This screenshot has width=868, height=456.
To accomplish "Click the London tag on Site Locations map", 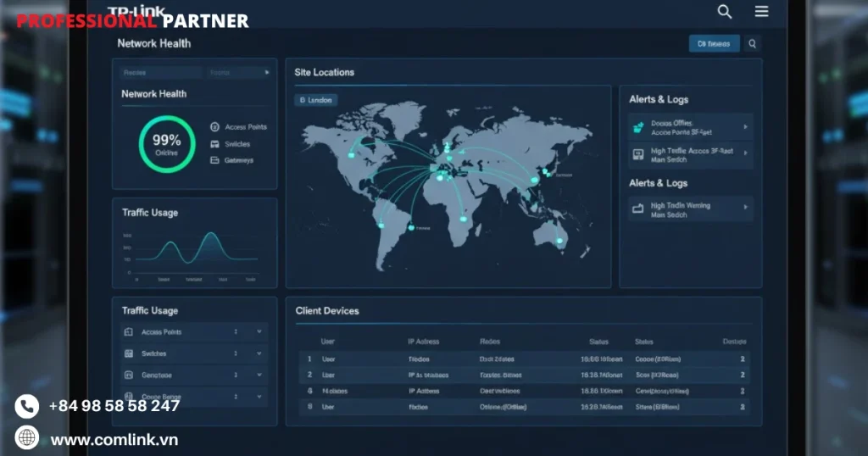I will (316, 100).
